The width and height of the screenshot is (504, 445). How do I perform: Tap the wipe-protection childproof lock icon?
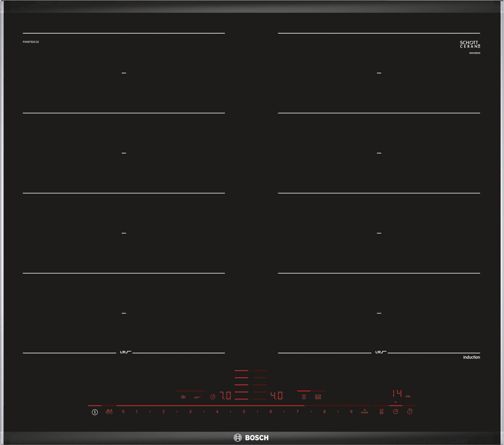(x=109, y=412)
